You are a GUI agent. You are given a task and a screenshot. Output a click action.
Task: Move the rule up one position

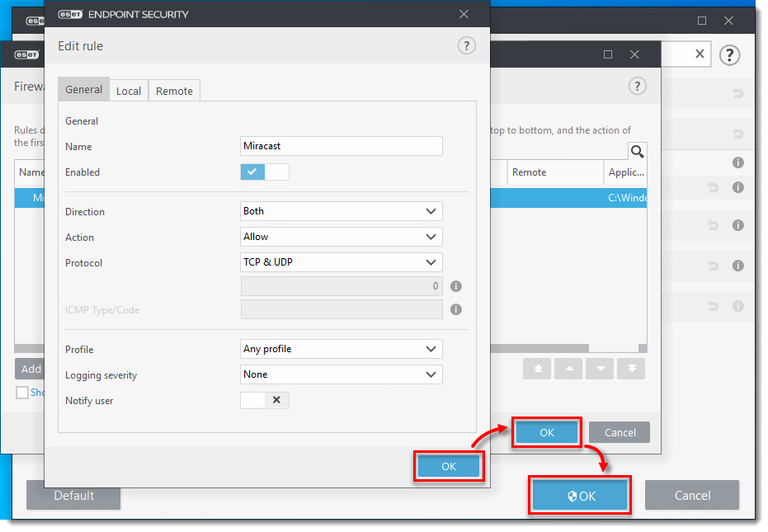[x=568, y=369]
